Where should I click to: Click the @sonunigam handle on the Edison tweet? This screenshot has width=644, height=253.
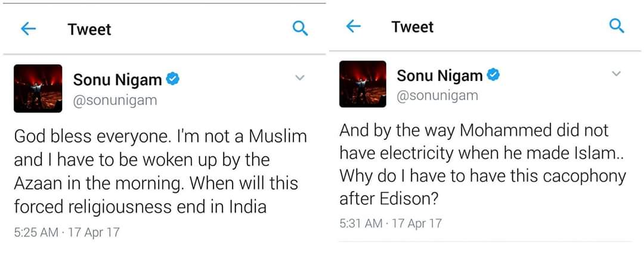point(437,95)
